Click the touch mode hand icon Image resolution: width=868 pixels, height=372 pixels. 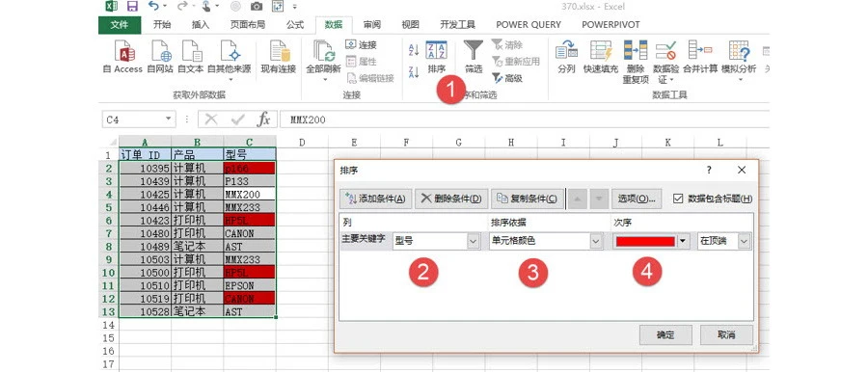pos(207,6)
